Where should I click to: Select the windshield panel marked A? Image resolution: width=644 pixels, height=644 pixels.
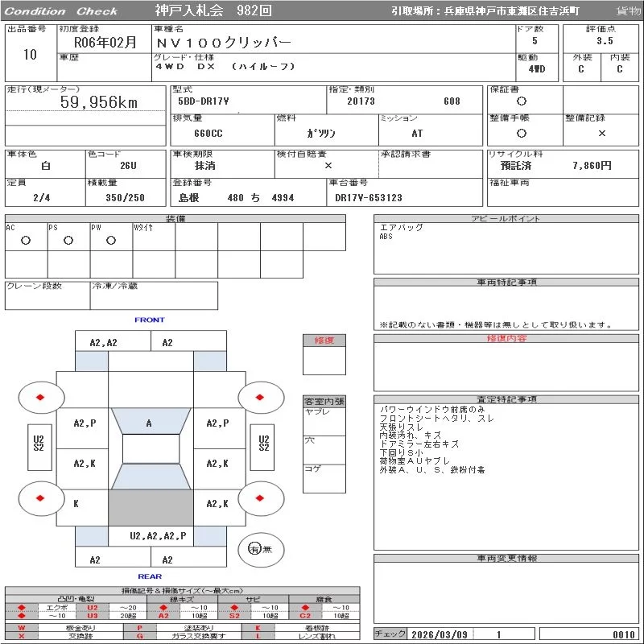149,423
